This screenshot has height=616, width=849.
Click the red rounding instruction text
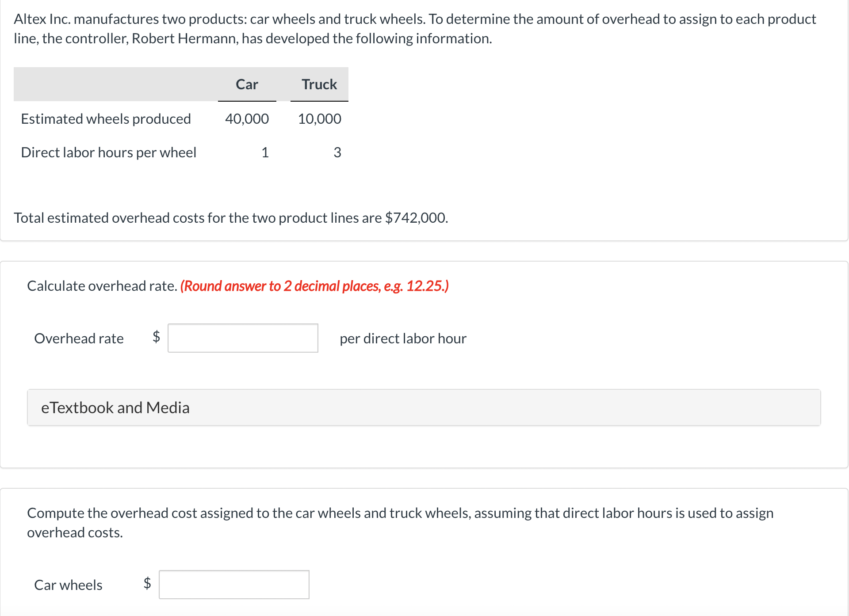coord(314,286)
